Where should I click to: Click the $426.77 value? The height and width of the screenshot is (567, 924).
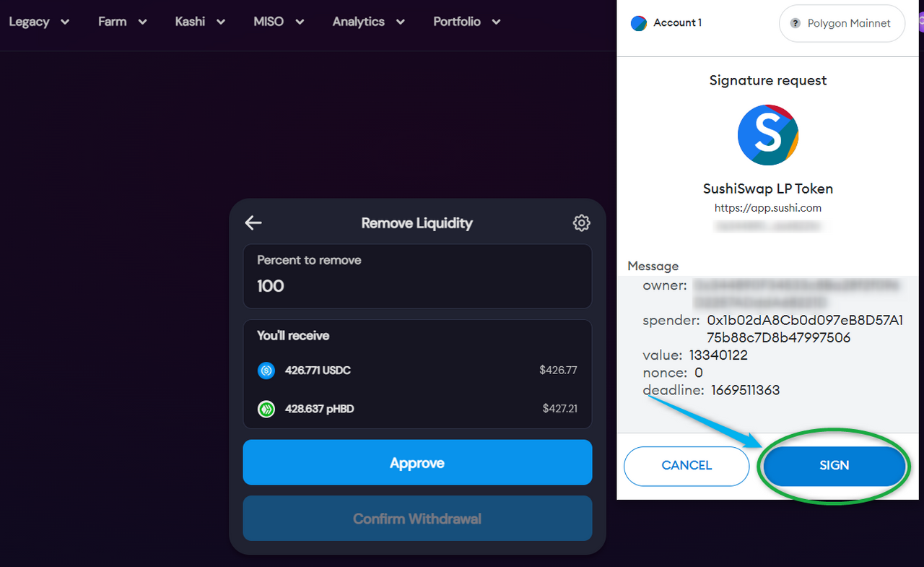(558, 371)
